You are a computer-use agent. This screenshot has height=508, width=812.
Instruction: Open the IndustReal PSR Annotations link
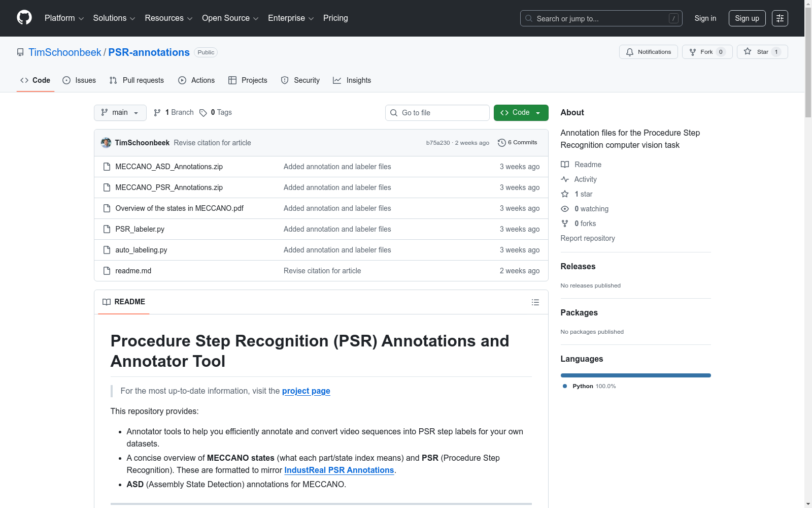coord(339,470)
